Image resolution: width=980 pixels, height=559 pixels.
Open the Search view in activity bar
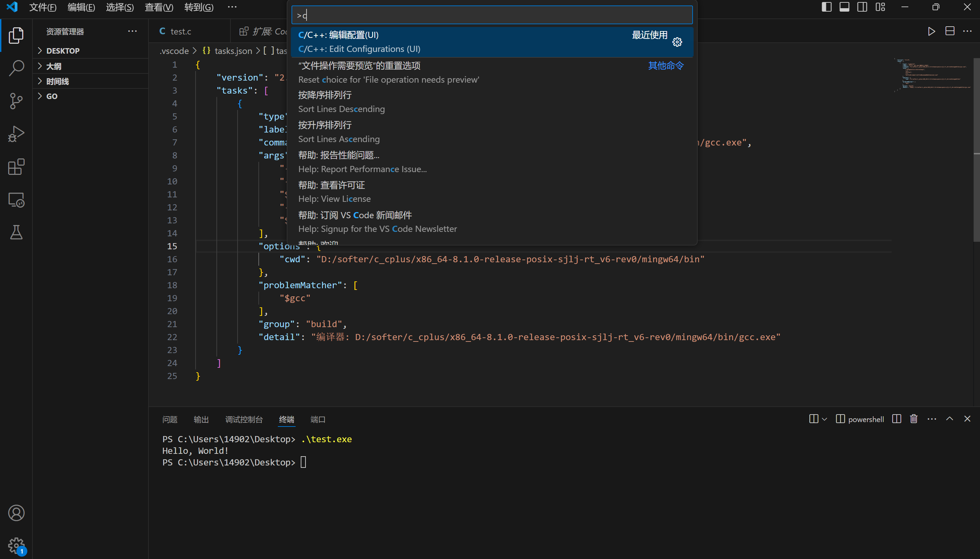tap(16, 68)
